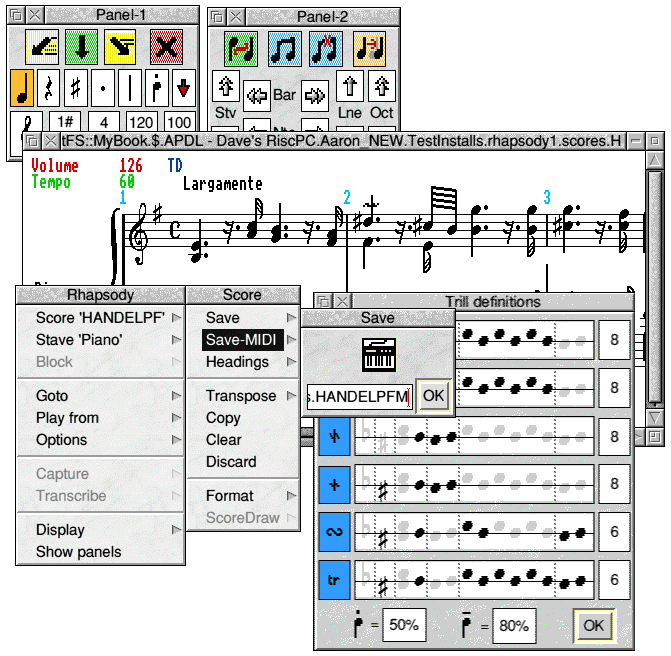Choose Play from in Rhapsody menu
This screenshot has height=656, width=671.
coord(101,418)
